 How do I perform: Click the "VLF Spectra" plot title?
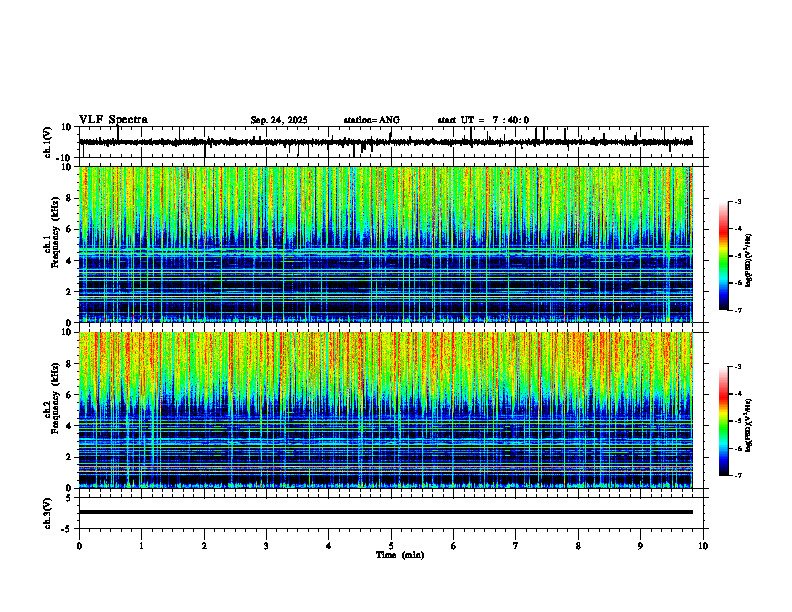[x=113, y=120]
